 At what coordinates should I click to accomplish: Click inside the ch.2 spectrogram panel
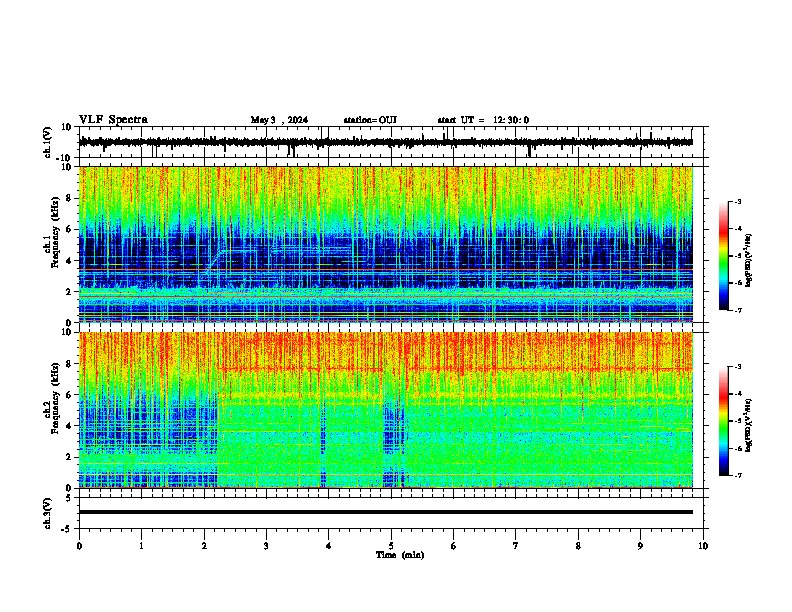click(386, 409)
